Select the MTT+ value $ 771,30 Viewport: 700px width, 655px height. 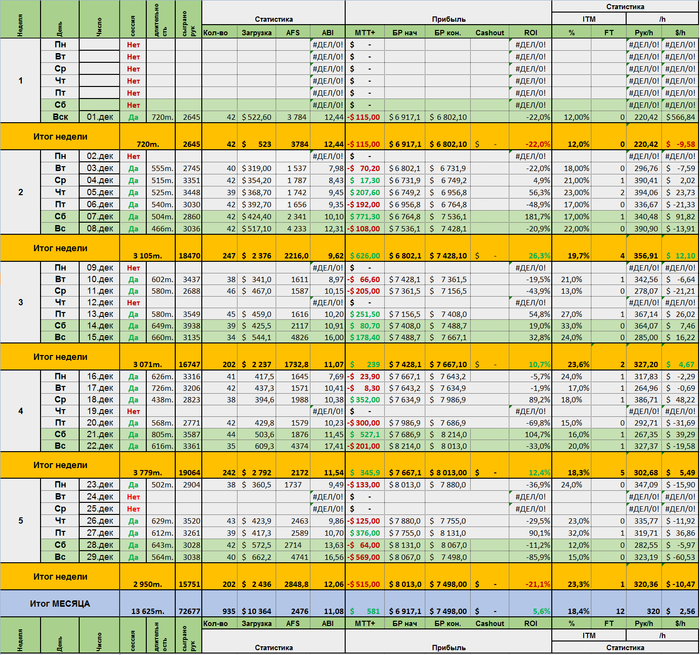click(x=365, y=217)
